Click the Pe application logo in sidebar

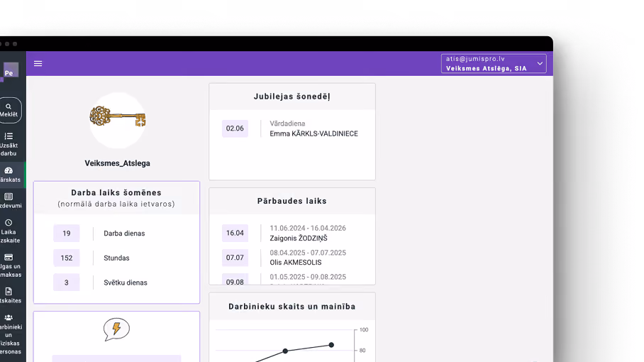coord(10,70)
